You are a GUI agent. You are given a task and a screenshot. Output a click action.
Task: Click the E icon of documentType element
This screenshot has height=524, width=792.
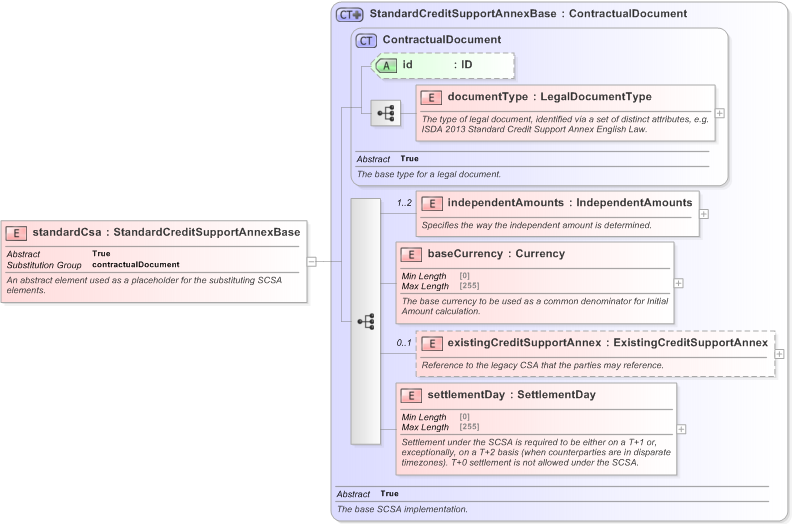(x=431, y=98)
